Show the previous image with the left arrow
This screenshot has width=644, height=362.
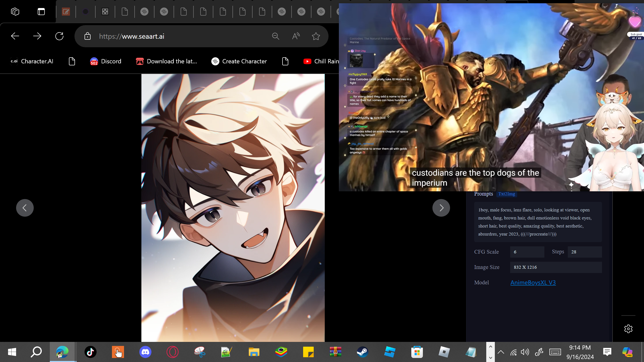coord(25,208)
